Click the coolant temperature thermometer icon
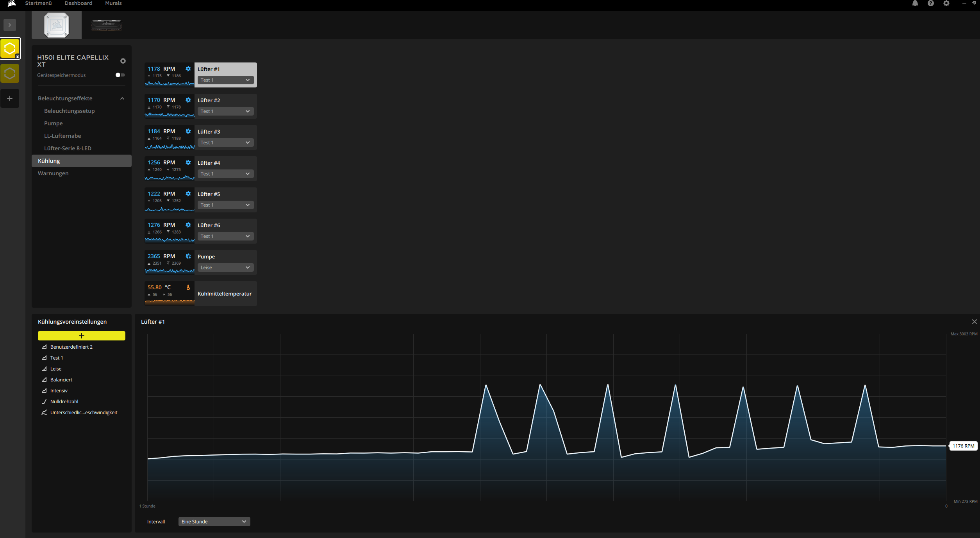 pyautogui.click(x=188, y=287)
